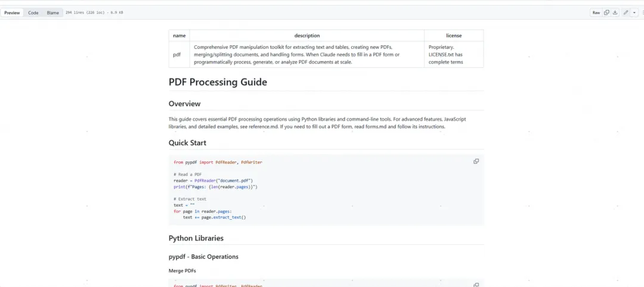The width and height of the screenshot is (644, 287).
Task: Open the Raw file view
Action: 596,13
